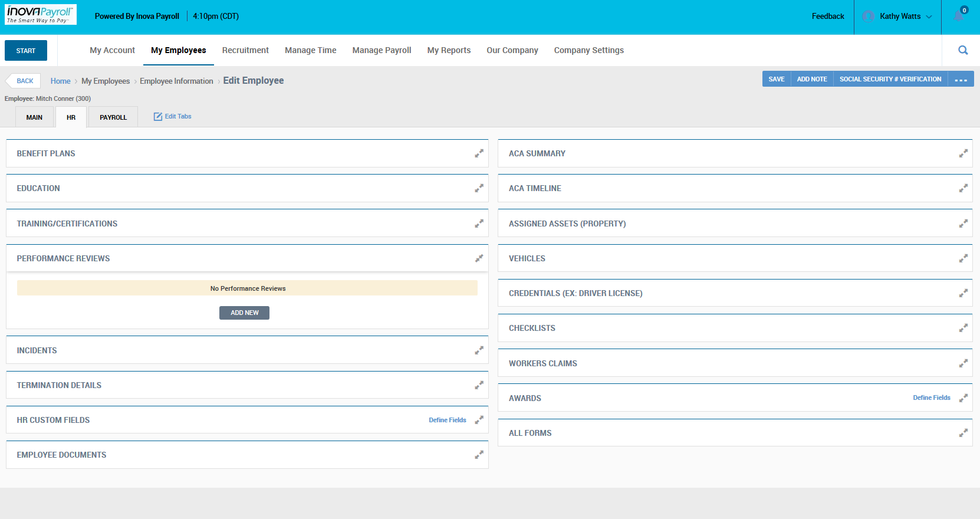Expand the ACA Summary panel icon
The width and height of the screenshot is (980, 519).
tap(963, 153)
